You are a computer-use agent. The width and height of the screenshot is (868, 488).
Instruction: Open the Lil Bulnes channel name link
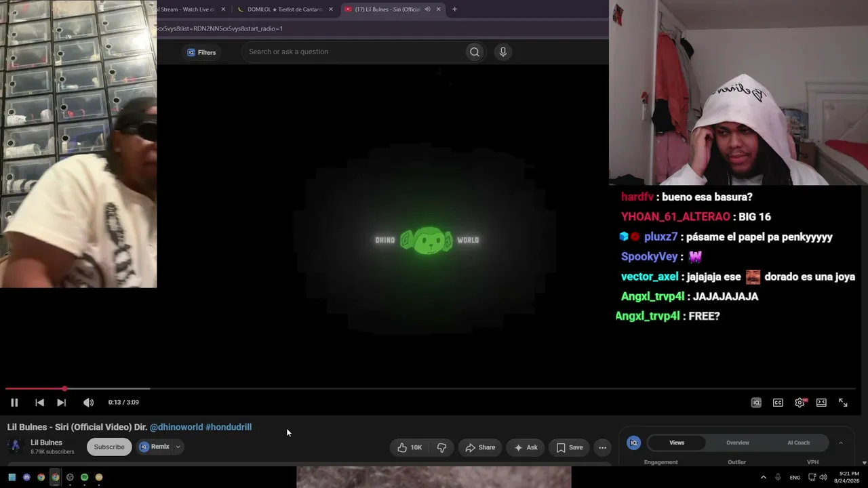tap(46, 443)
